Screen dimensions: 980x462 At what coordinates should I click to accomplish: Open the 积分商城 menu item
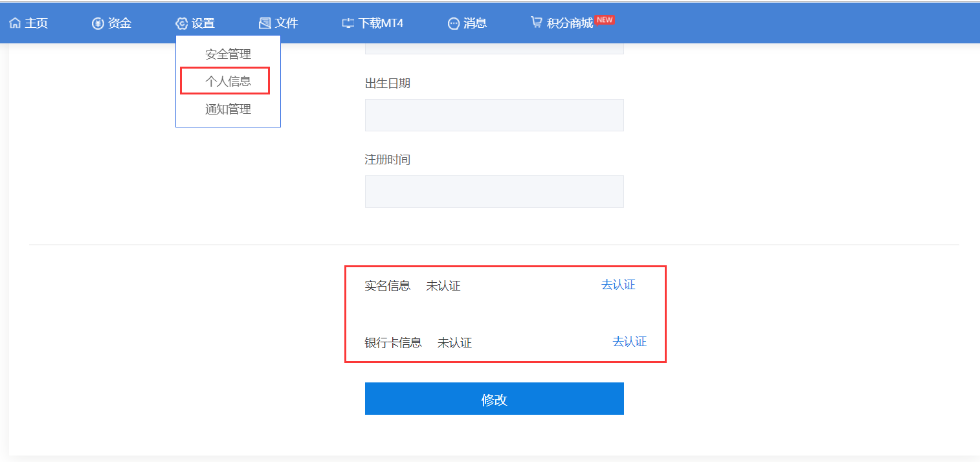tap(570, 23)
